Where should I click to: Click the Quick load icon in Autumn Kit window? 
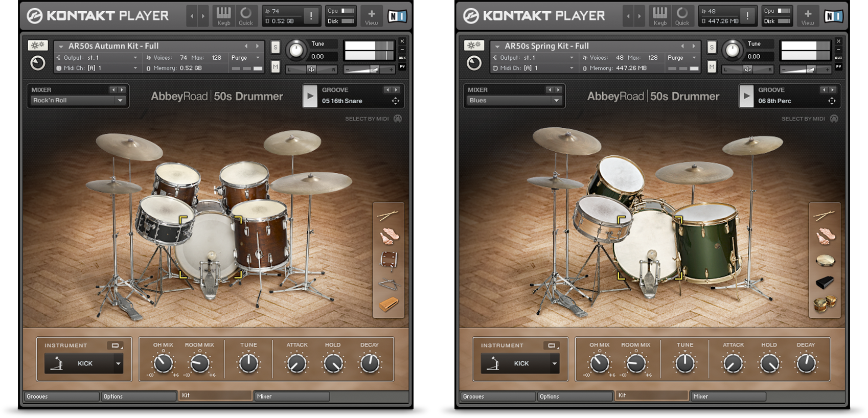246,16
